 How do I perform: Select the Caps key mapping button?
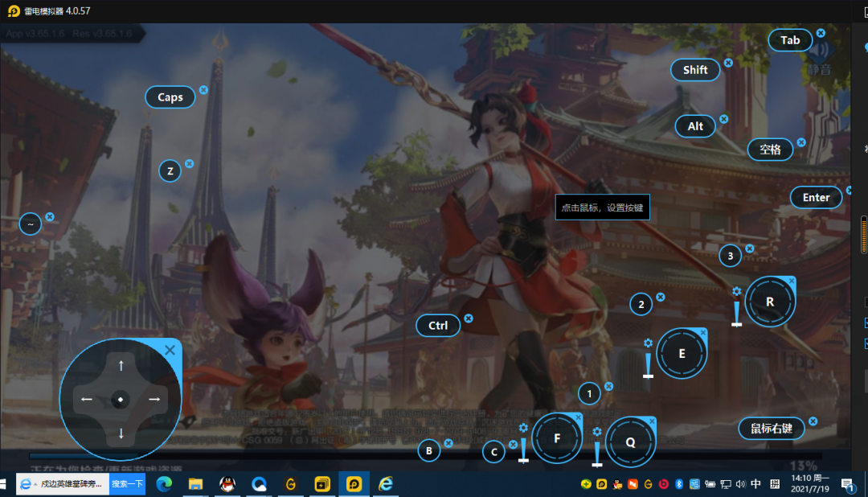coord(170,97)
